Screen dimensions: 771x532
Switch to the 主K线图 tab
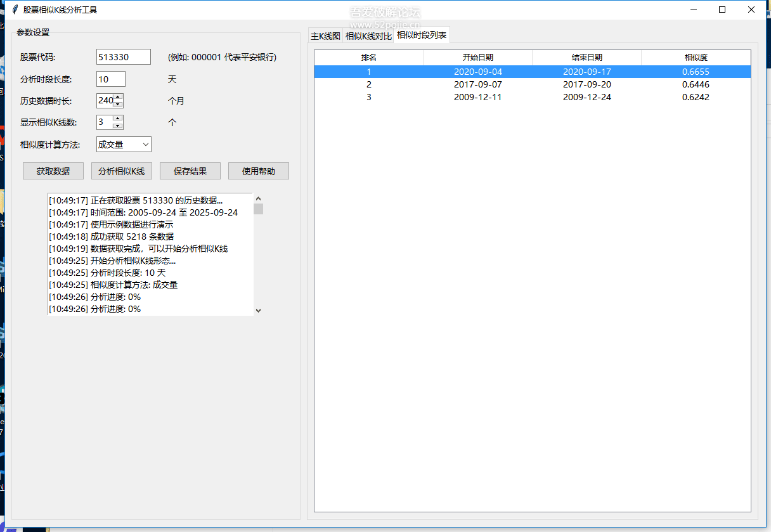(x=325, y=36)
